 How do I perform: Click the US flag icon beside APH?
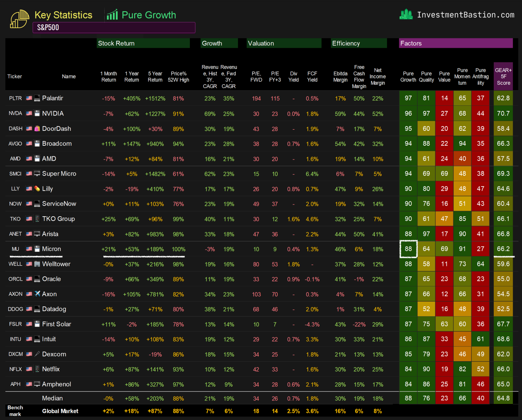(29, 384)
